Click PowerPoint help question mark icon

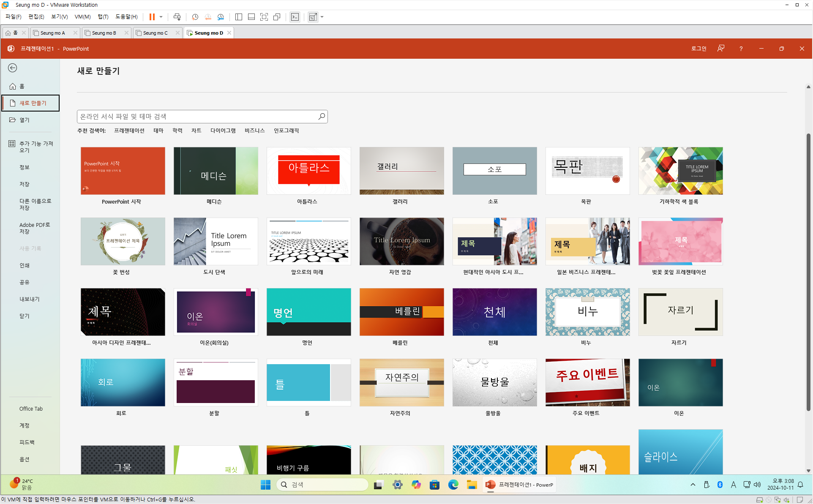pyautogui.click(x=741, y=49)
